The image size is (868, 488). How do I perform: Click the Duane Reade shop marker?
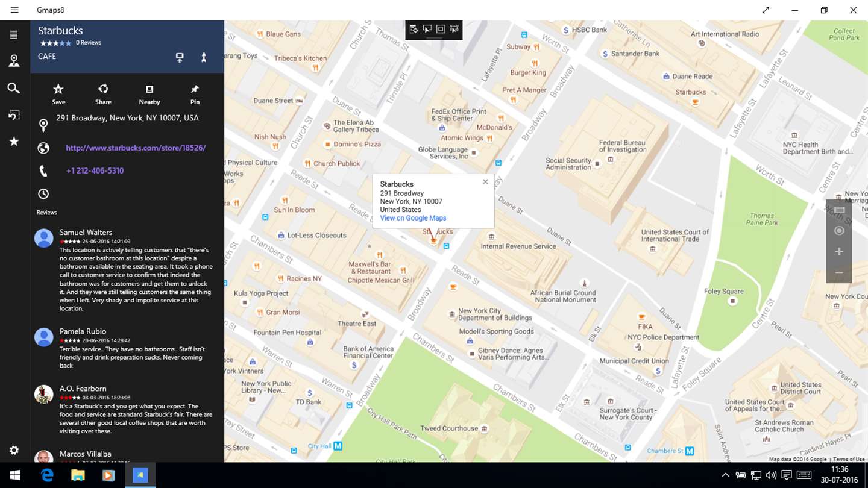tap(666, 77)
